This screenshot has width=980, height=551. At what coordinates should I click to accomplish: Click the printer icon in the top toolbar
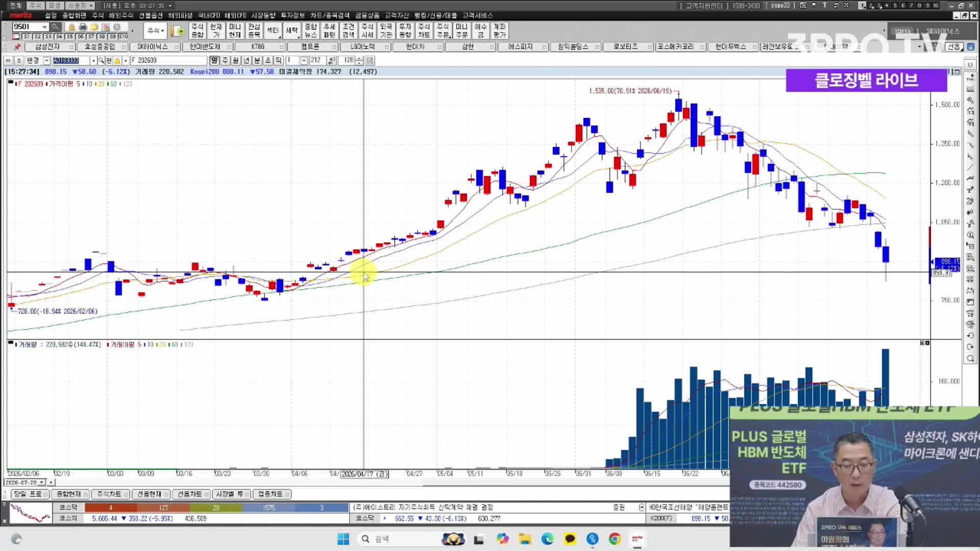coord(83,27)
